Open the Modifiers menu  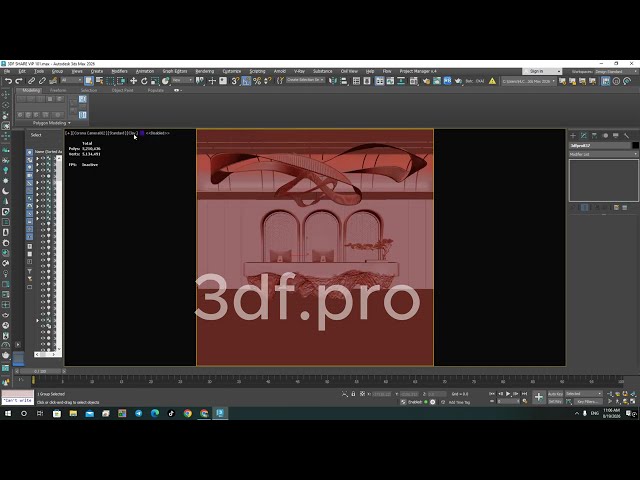pos(119,71)
